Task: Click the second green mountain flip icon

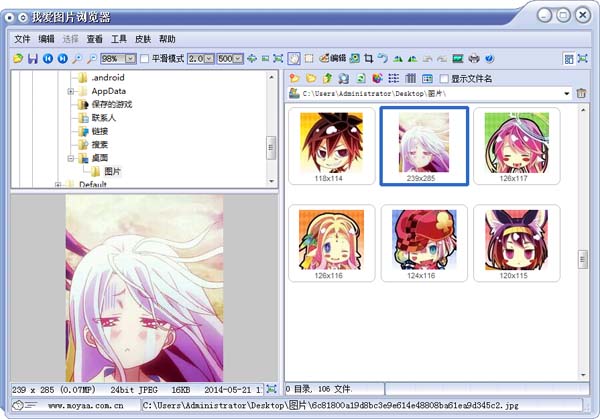Action: (x=412, y=59)
